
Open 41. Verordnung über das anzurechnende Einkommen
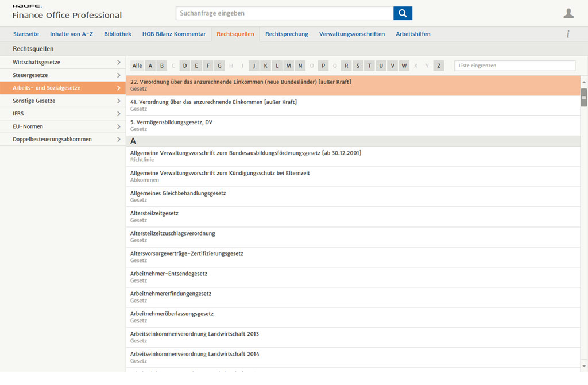(x=353, y=105)
